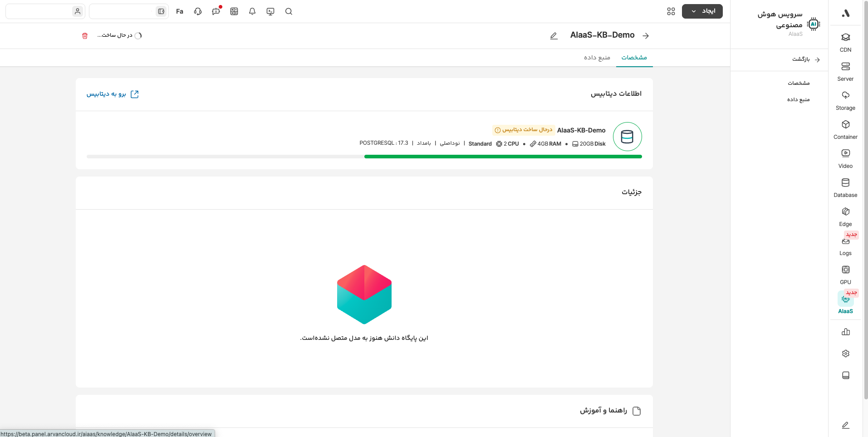Open the search magnifier icon
This screenshot has width=868, height=437.
point(289,11)
